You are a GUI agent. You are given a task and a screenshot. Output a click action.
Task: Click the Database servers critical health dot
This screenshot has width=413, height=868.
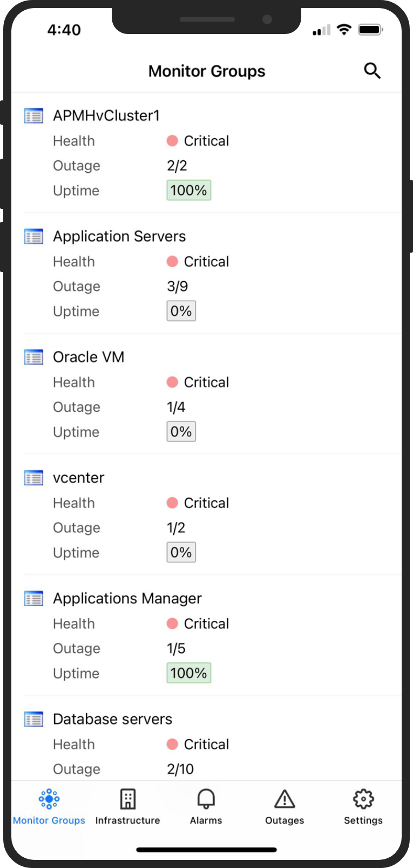point(172,744)
